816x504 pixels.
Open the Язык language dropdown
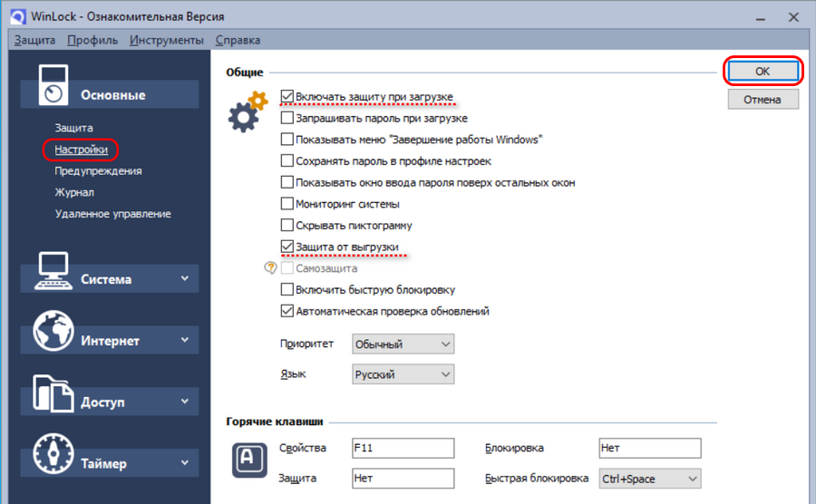tap(403, 373)
